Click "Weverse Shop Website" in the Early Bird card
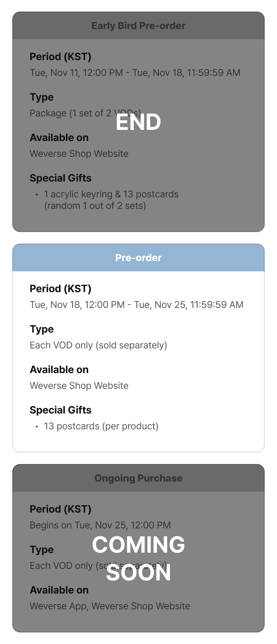Viewport: 277px width, 644px height. pyautogui.click(x=79, y=154)
